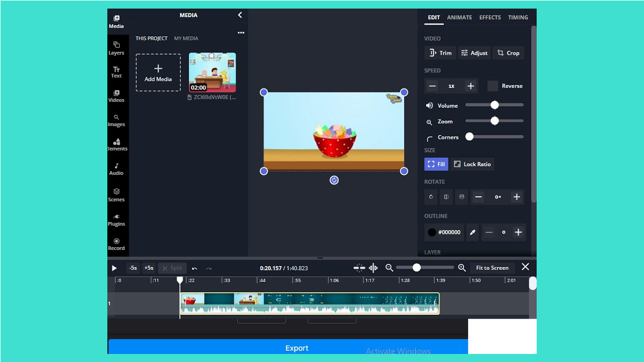
Task: Enable Lock Ratio for size
Action: click(473, 164)
